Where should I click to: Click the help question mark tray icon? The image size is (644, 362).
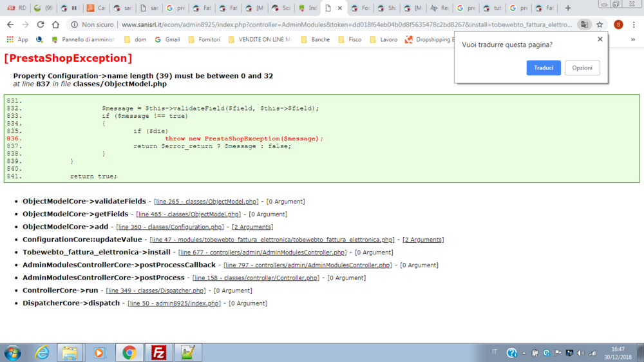point(512,353)
